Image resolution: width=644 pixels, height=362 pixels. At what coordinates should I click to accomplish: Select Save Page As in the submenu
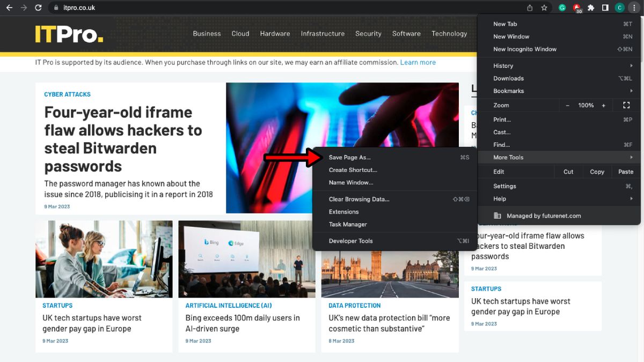tap(349, 157)
